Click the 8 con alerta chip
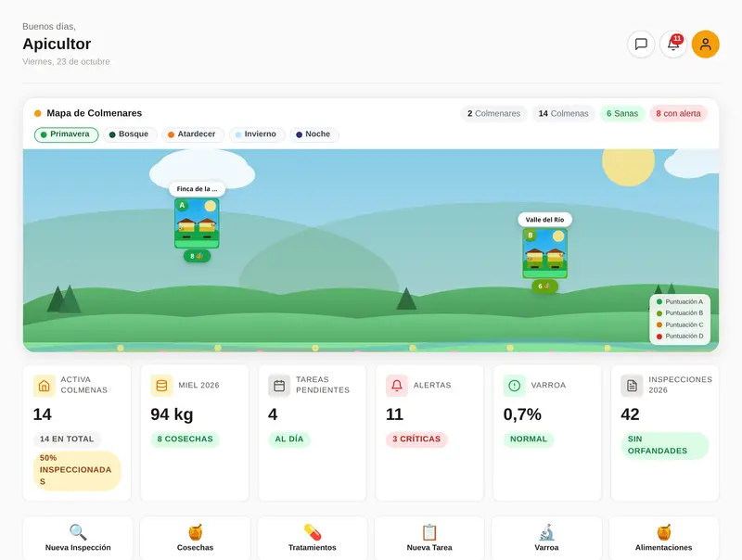Viewport: 742px width, 560px height. coord(678,113)
